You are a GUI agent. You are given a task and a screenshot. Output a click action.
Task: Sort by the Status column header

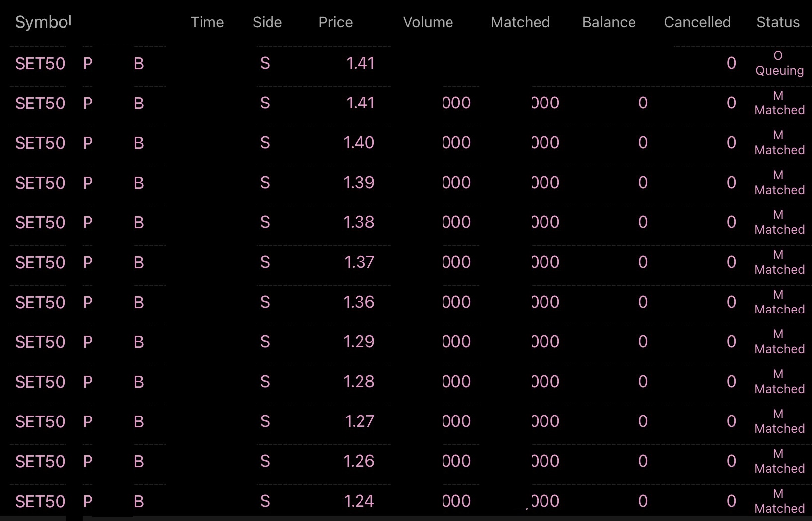[778, 22]
